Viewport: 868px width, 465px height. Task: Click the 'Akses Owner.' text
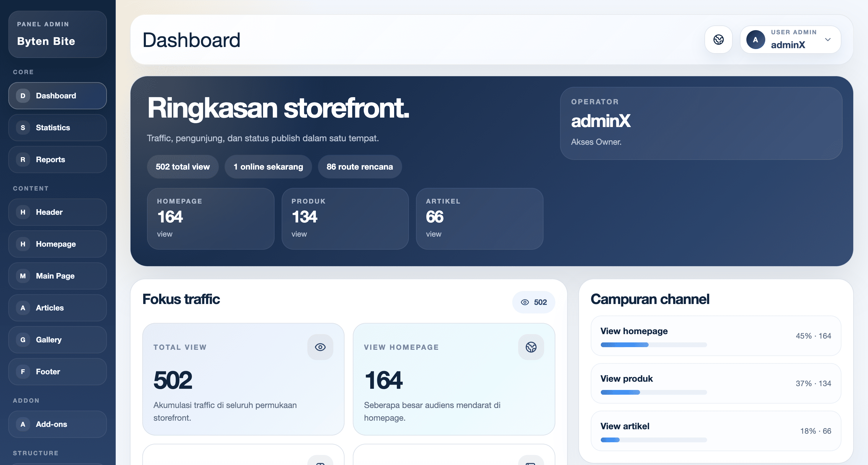click(x=596, y=142)
